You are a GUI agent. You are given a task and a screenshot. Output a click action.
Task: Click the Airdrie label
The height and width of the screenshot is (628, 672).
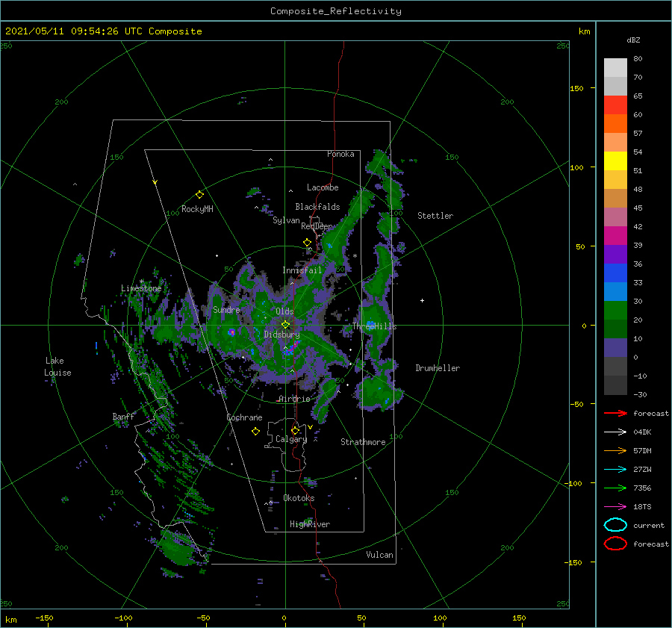[x=294, y=399]
